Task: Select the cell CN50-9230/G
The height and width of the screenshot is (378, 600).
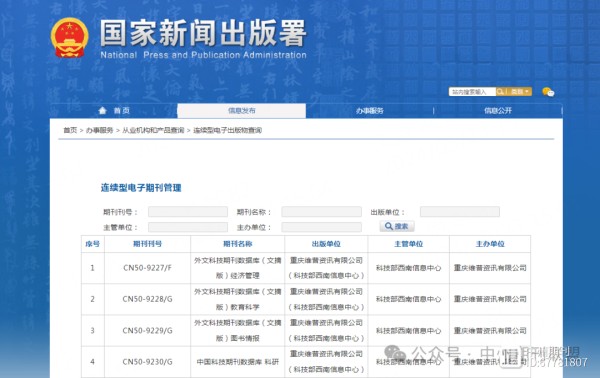Action: (x=147, y=362)
